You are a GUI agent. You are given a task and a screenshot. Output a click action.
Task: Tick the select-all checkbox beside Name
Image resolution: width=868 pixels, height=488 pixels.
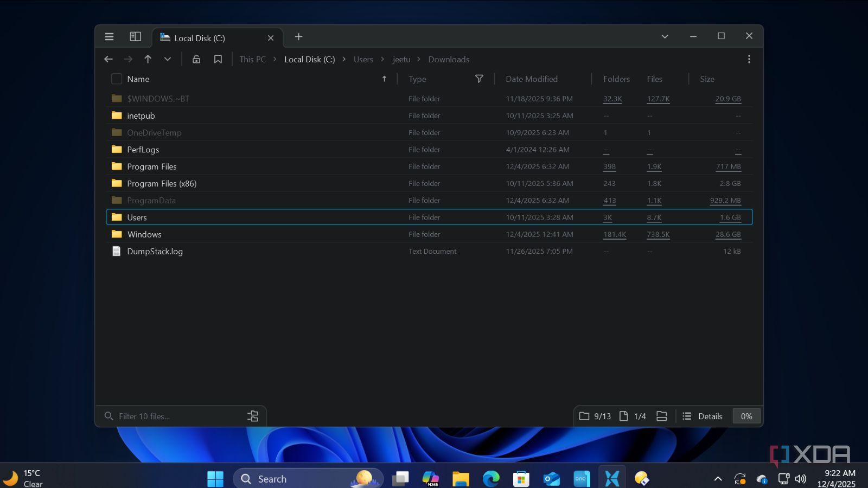[116, 79]
